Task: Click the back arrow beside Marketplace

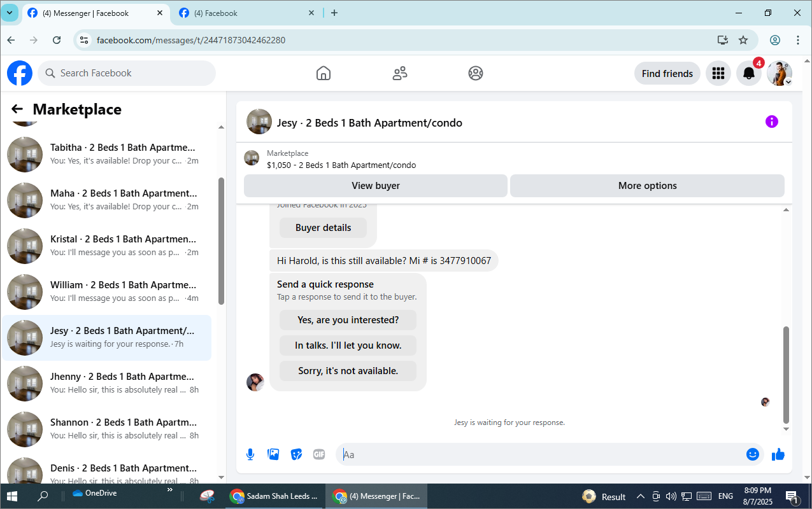Action: tap(17, 109)
